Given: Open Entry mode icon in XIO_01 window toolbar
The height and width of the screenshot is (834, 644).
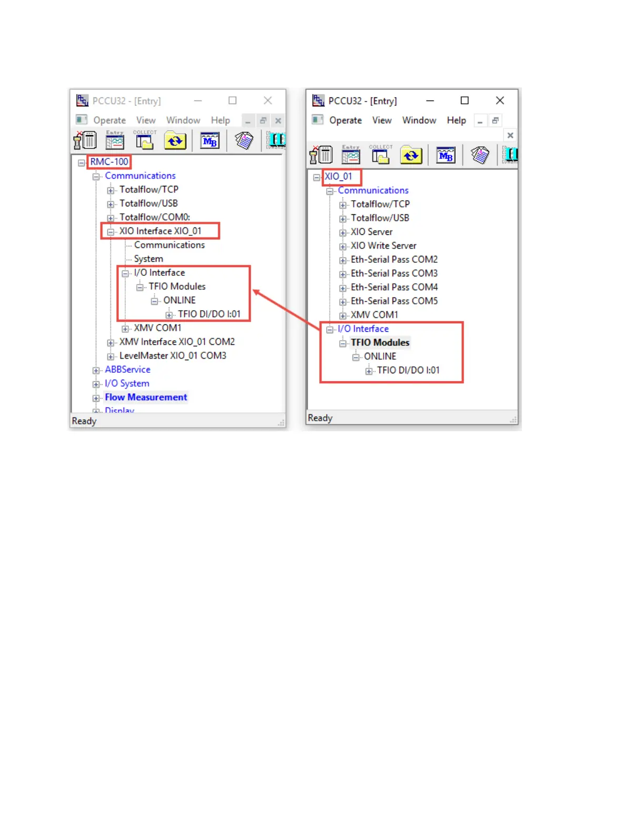Looking at the screenshot, I should (351, 155).
